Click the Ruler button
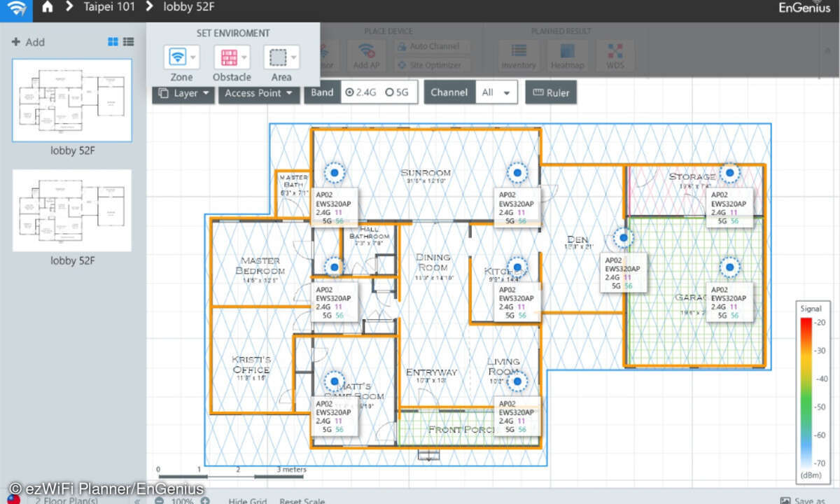 tap(551, 92)
